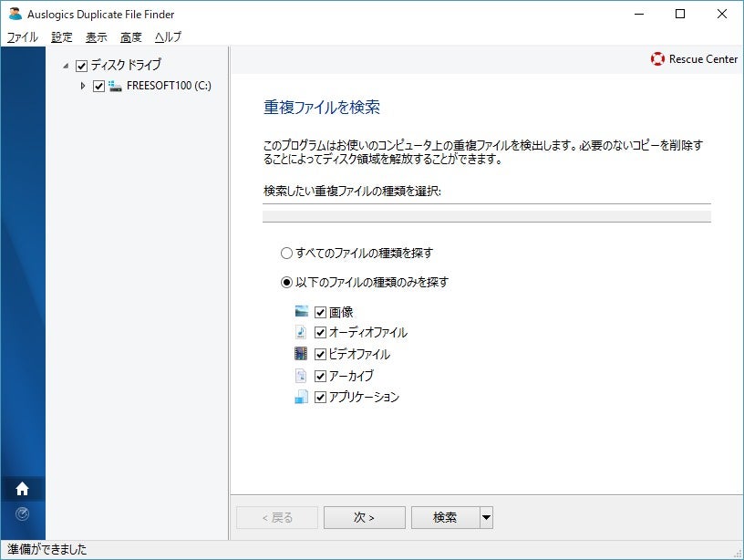Open the 設定 menu
The height and width of the screenshot is (560, 744).
pyautogui.click(x=62, y=37)
